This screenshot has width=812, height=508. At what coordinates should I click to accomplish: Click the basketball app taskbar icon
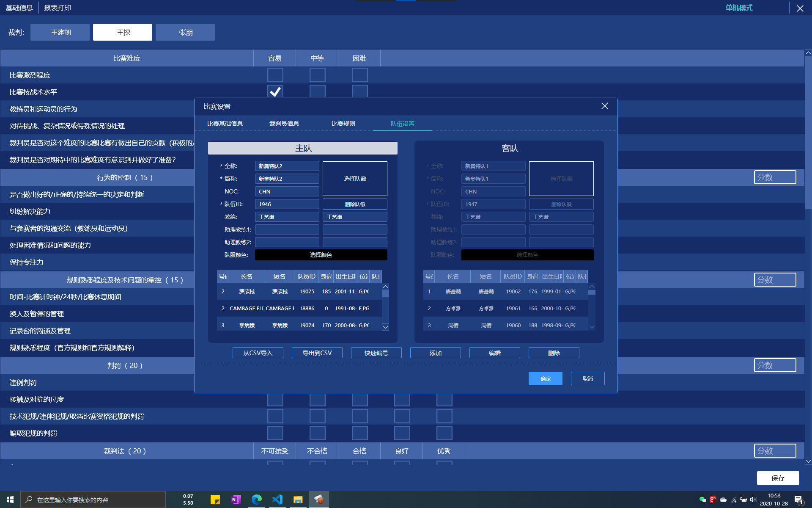(x=318, y=500)
